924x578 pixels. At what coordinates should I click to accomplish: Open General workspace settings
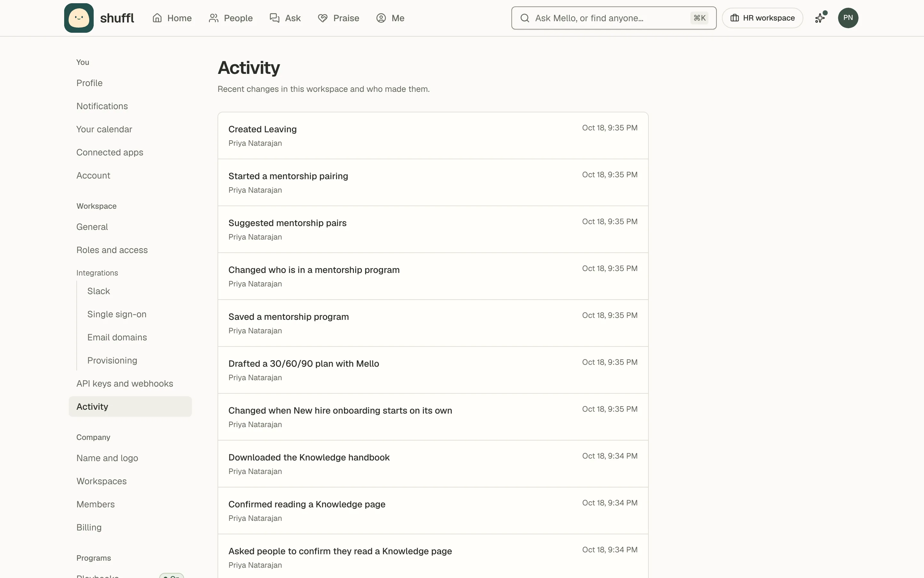click(130, 227)
